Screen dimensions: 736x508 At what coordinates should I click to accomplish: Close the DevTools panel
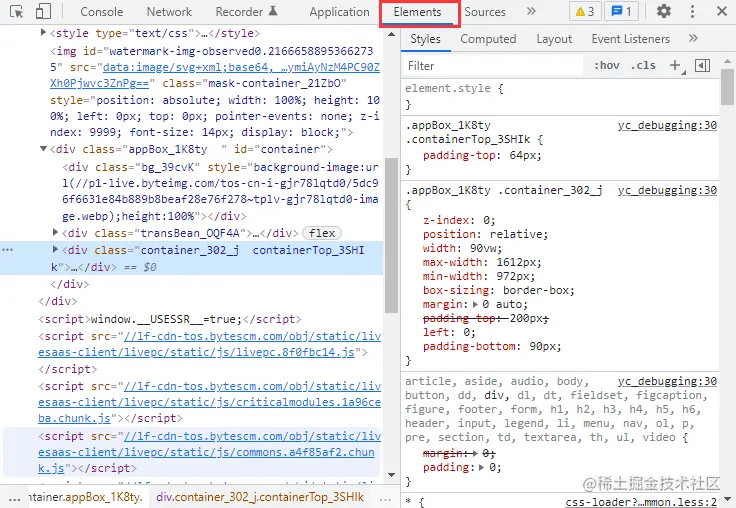click(x=722, y=11)
